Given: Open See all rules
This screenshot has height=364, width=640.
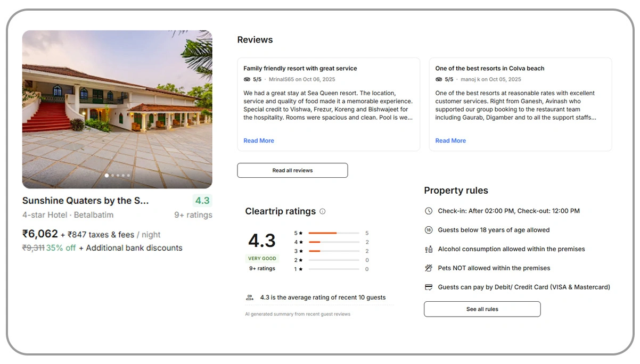Looking at the screenshot, I should (x=482, y=309).
